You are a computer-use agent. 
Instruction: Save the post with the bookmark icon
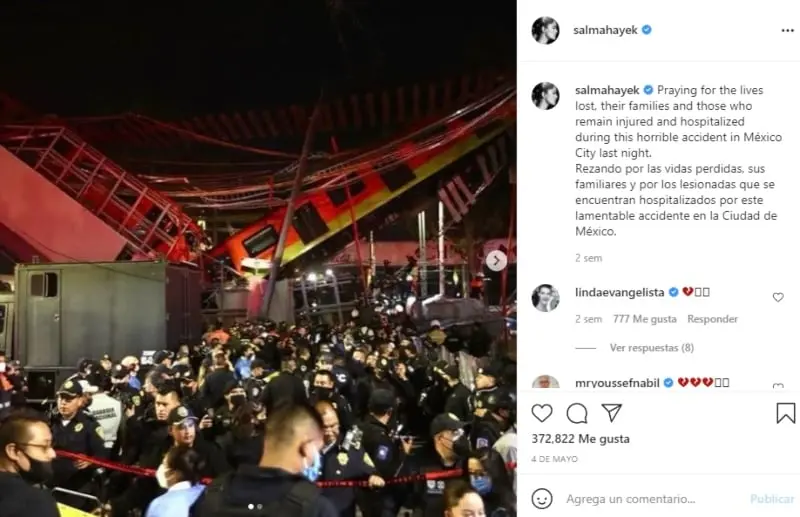[x=786, y=413]
